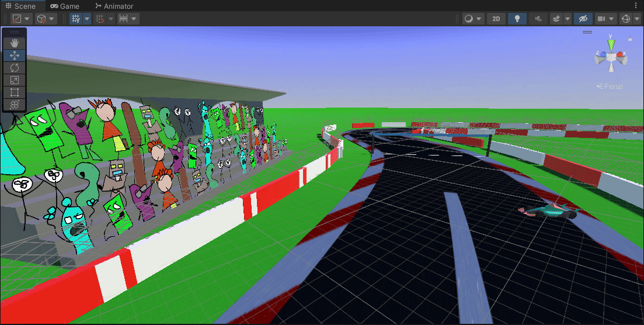Toggle hidden objects visibility eye icon
This screenshot has height=325, width=644.
(x=583, y=19)
